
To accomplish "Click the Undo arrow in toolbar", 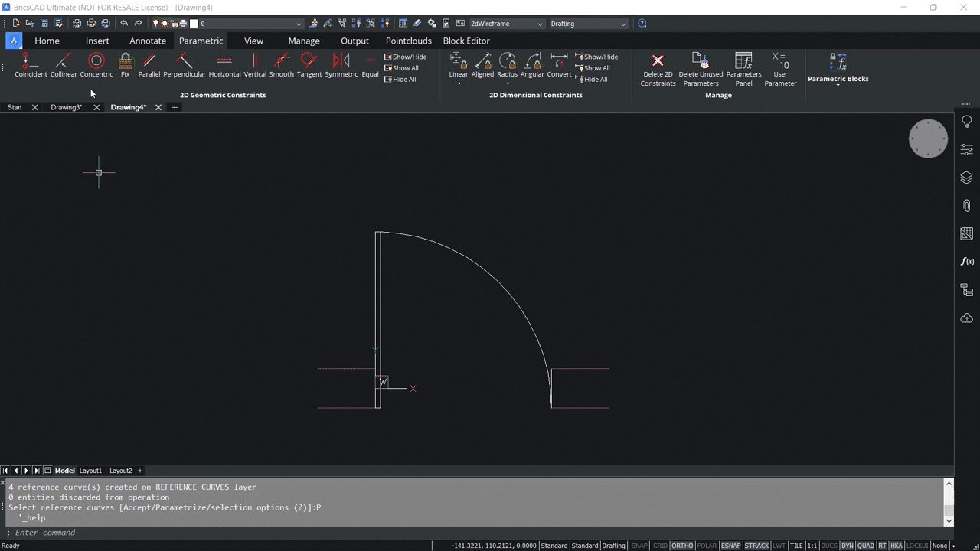I will tap(124, 24).
